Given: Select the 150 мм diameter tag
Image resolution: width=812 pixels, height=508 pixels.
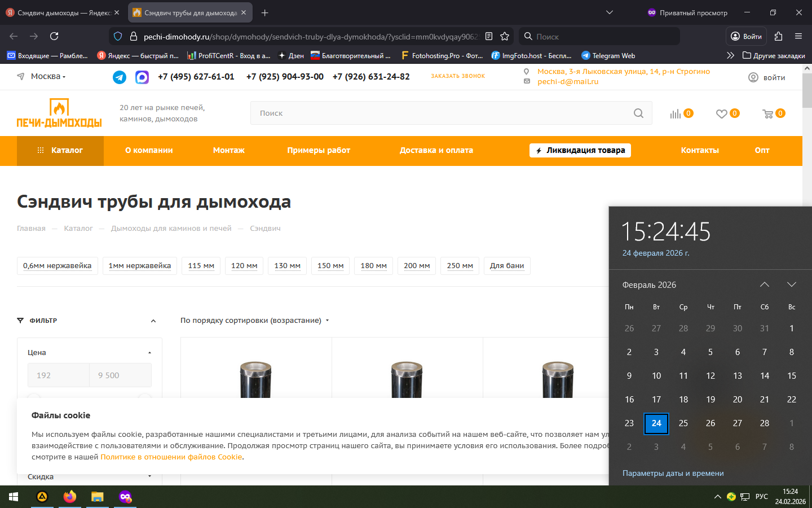Looking at the screenshot, I should pos(330,266).
